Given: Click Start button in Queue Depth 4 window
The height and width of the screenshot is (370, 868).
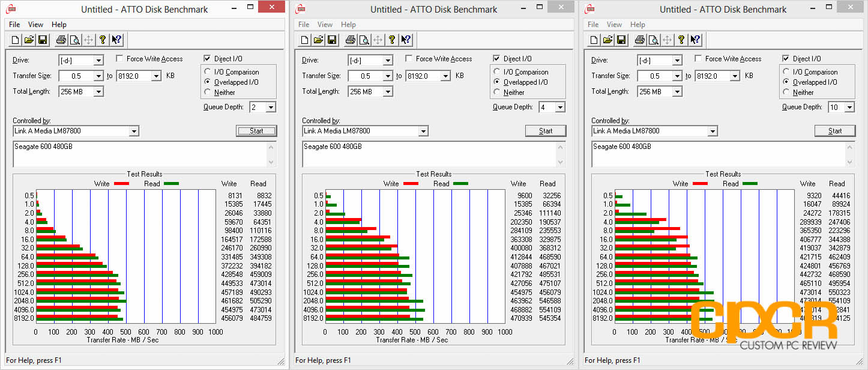Looking at the screenshot, I should pyautogui.click(x=546, y=131).
